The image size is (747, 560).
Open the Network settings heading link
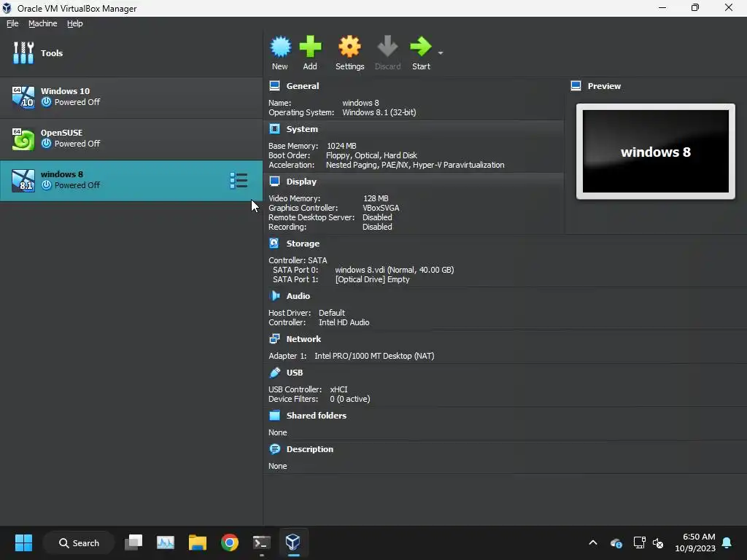(x=303, y=339)
